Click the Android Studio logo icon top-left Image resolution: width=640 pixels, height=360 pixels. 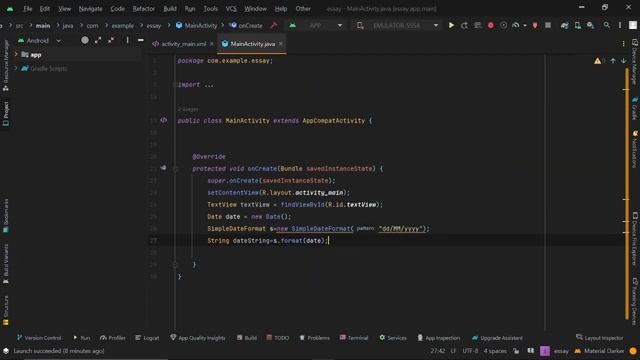[x=10, y=9]
